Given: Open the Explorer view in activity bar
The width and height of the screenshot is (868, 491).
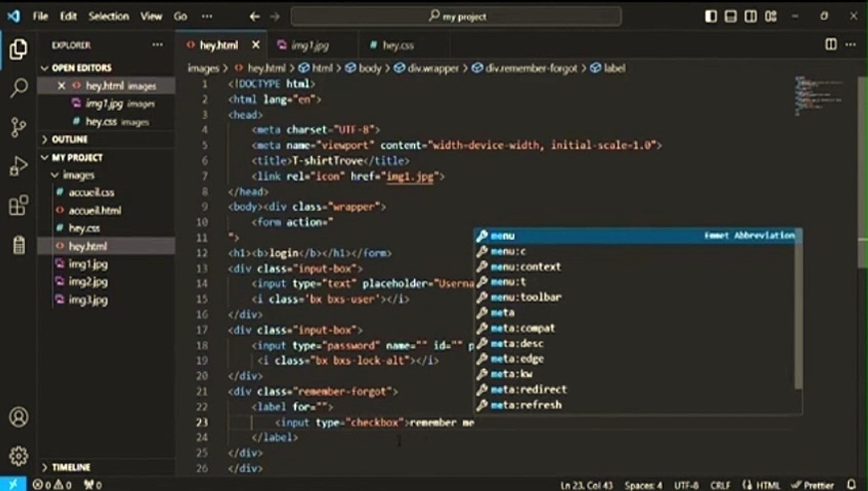Looking at the screenshot, I should (x=18, y=49).
